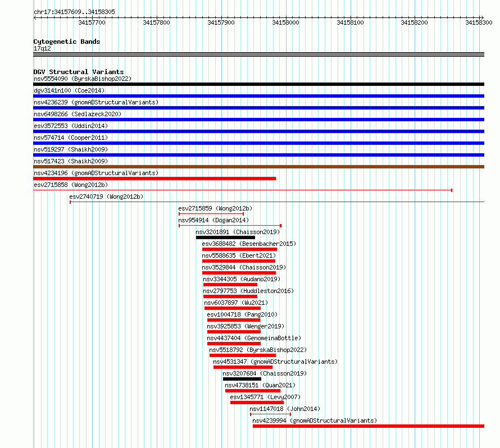Open nsv954914 (Dogan2014) variant label
The width and height of the screenshot is (500, 448).
[213, 220]
